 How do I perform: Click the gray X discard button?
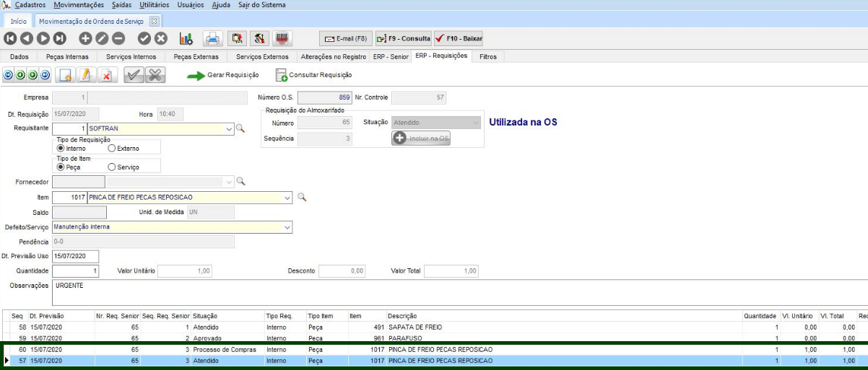tap(155, 74)
